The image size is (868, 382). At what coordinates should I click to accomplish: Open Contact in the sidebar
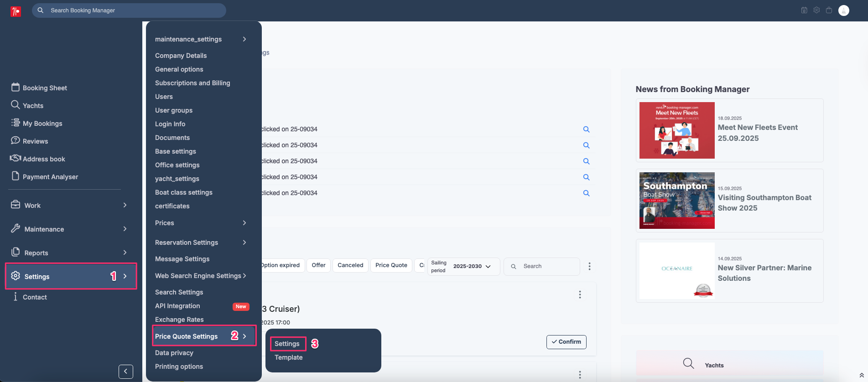pyautogui.click(x=35, y=297)
